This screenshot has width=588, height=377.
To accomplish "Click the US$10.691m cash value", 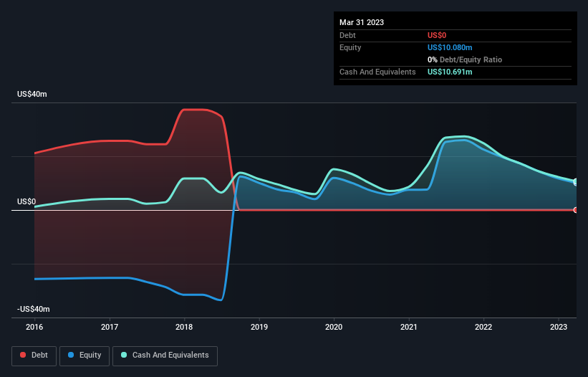I will 450,72.
